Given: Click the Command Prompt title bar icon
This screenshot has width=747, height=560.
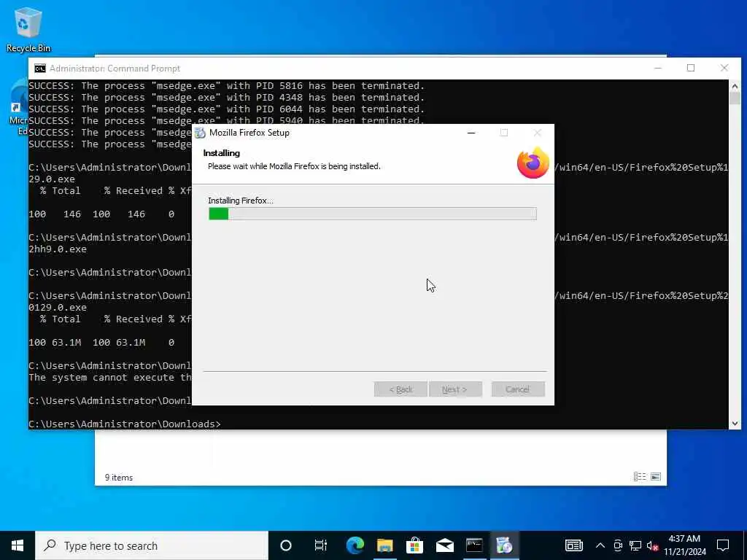Looking at the screenshot, I should (x=40, y=69).
